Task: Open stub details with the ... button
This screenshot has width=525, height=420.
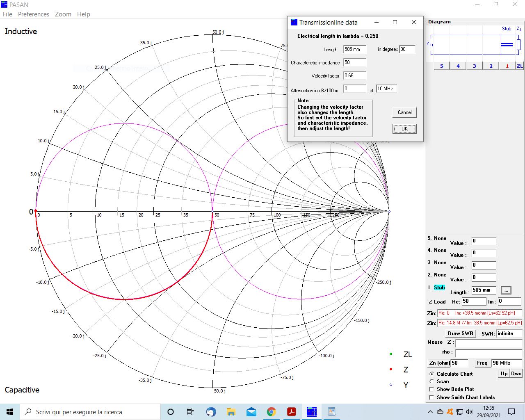Action: 506,290
